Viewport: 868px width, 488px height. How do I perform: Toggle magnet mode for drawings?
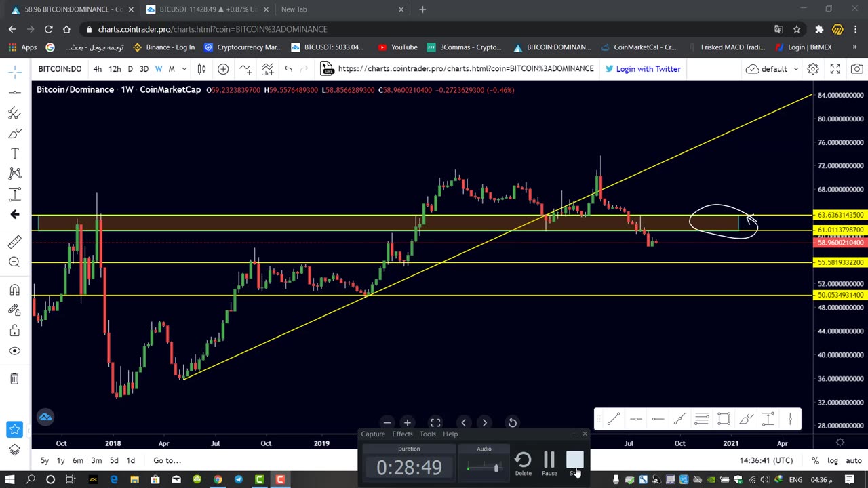(x=14, y=290)
